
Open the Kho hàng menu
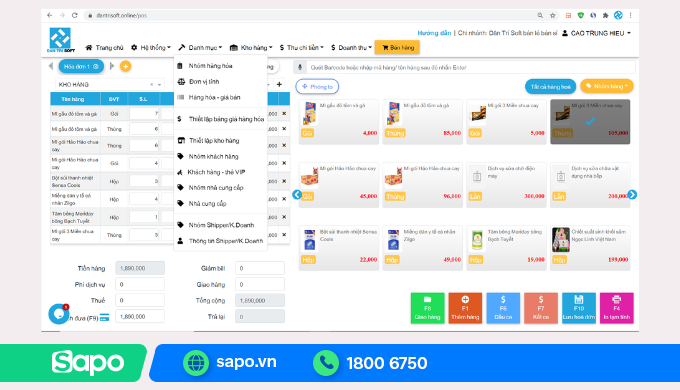251,48
